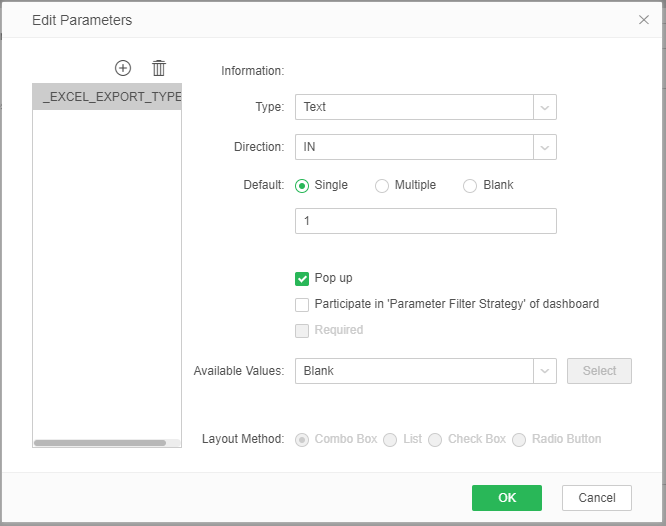Screen dimensions: 666x526
Task: Click the green OK button
Action: point(506,498)
